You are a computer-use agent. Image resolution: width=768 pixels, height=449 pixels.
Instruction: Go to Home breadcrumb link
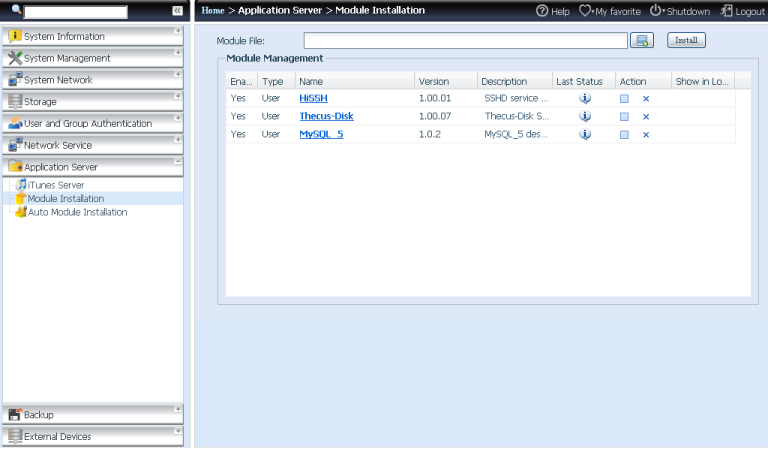(213, 10)
